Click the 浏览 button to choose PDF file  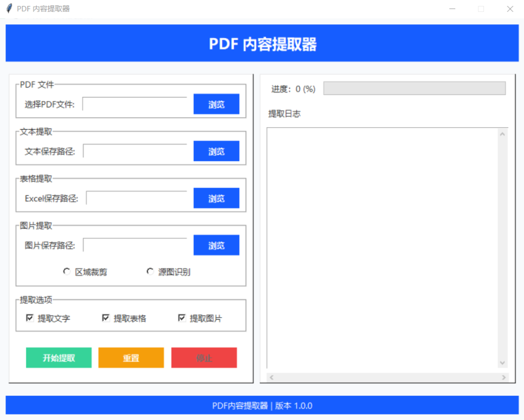click(216, 104)
